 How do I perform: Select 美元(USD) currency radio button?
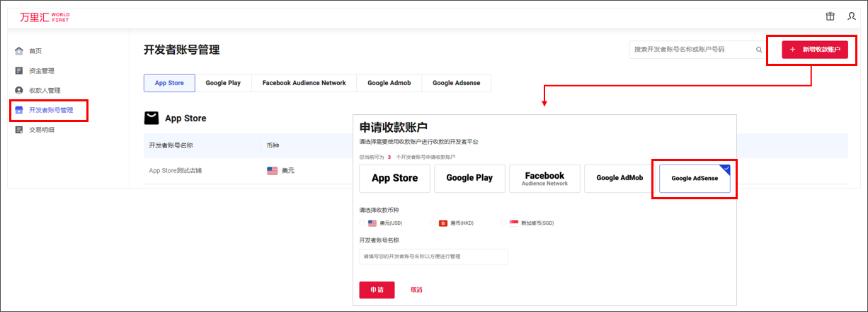tap(363, 223)
